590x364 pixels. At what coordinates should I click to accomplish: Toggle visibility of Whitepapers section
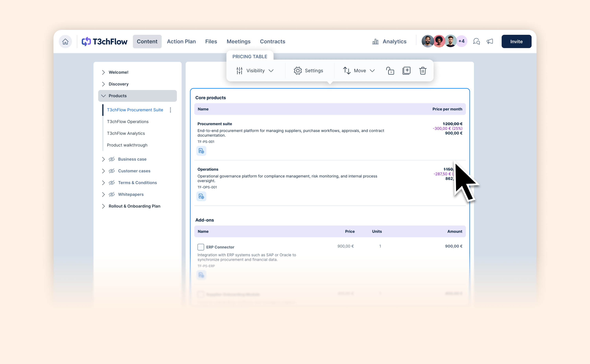click(x=112, y=194)
